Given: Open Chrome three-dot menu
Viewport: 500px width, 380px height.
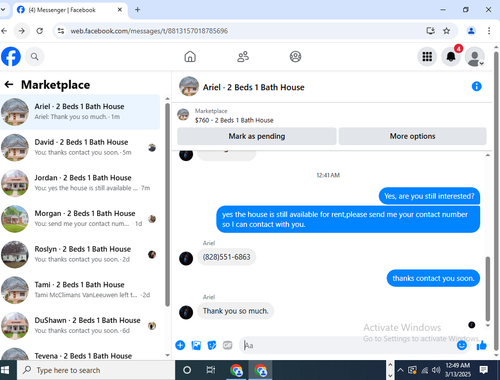Looking at the screenshot, I should [489, 31].
